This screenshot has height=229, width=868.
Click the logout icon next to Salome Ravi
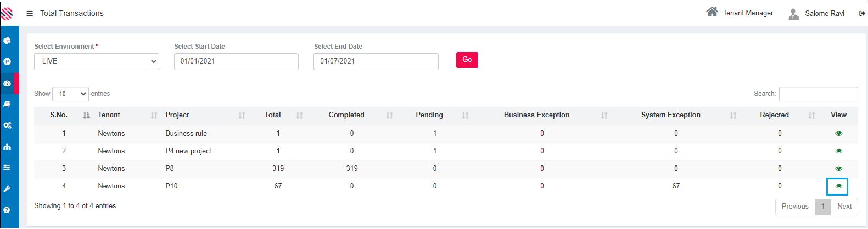coord(862,14)
